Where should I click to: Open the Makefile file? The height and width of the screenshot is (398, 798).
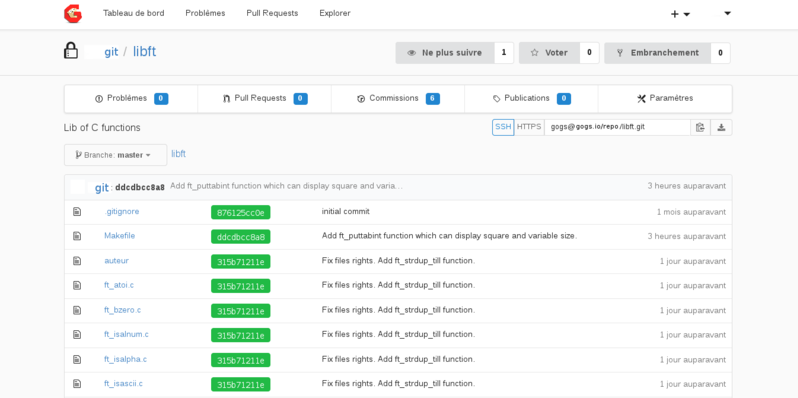click(x=120, y=236)
